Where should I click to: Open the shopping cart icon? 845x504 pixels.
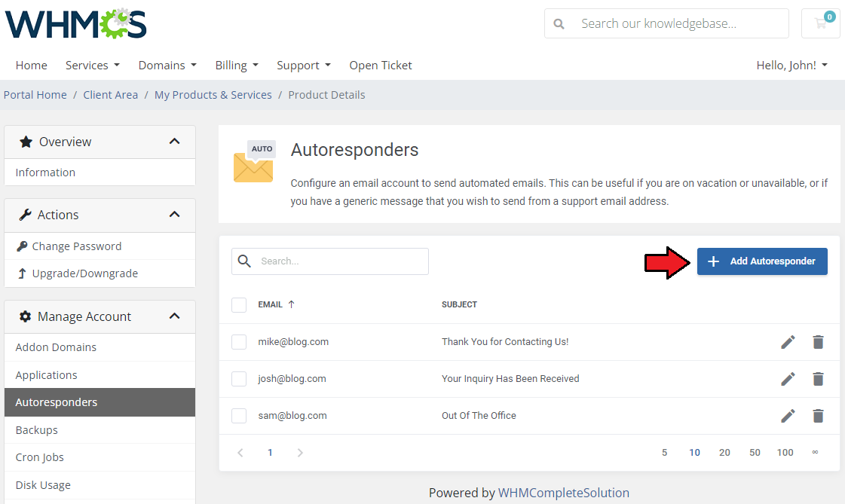pos(821,23)
